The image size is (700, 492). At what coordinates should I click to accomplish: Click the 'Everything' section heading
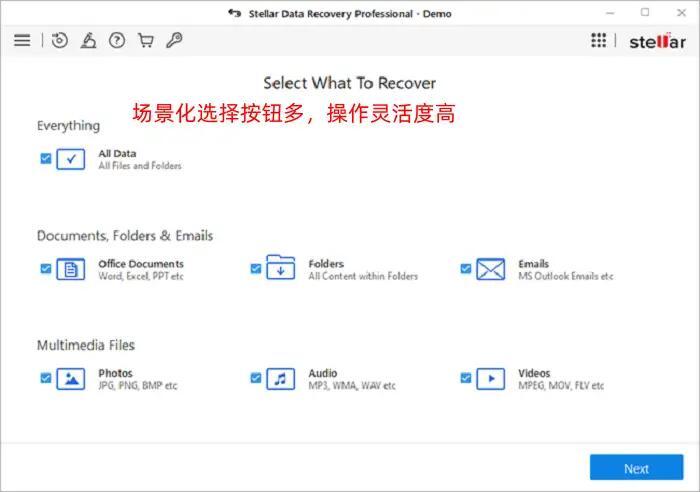point(68,126)
